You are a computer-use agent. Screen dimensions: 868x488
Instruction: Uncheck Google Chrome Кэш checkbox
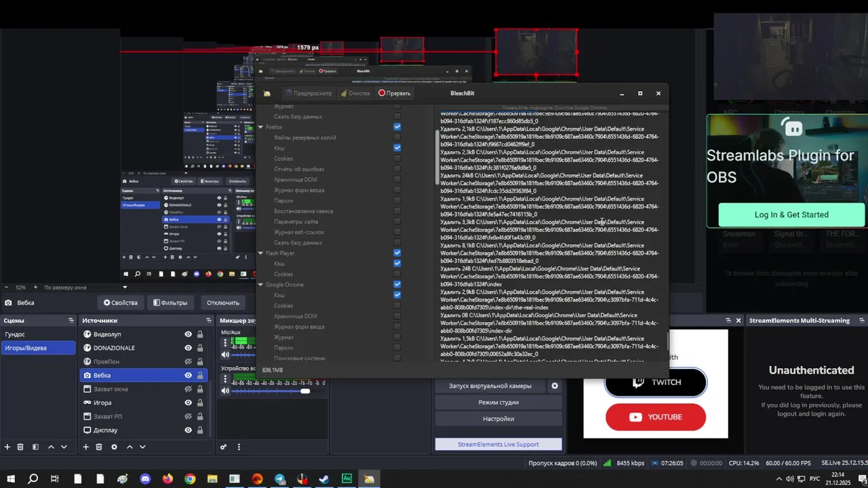pos(397,295)
